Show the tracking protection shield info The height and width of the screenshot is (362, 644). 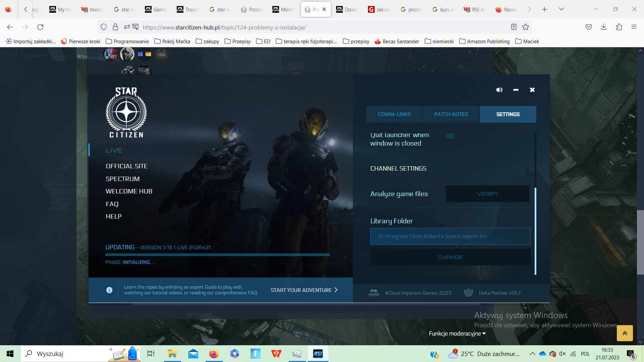104,27
